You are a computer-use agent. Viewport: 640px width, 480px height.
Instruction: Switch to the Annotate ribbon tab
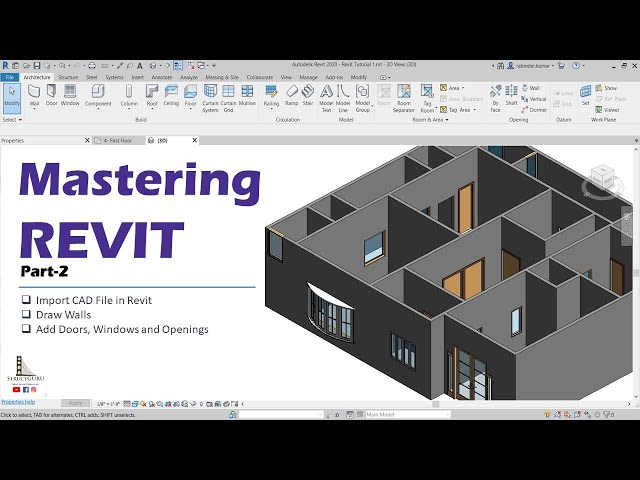tap(162, 77)
